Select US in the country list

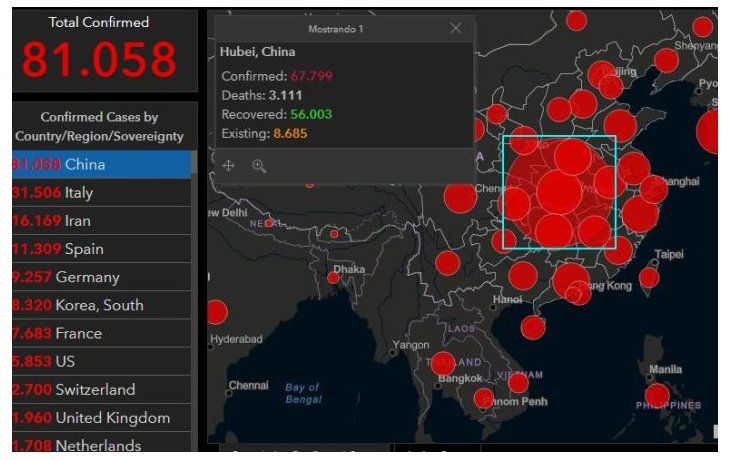(101, 361)
